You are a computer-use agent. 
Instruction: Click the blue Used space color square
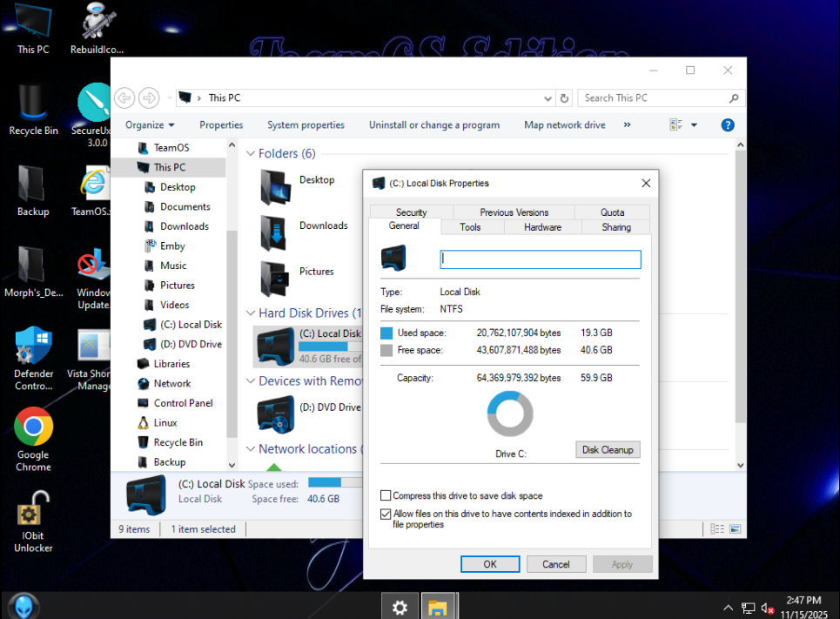[387, 333]
